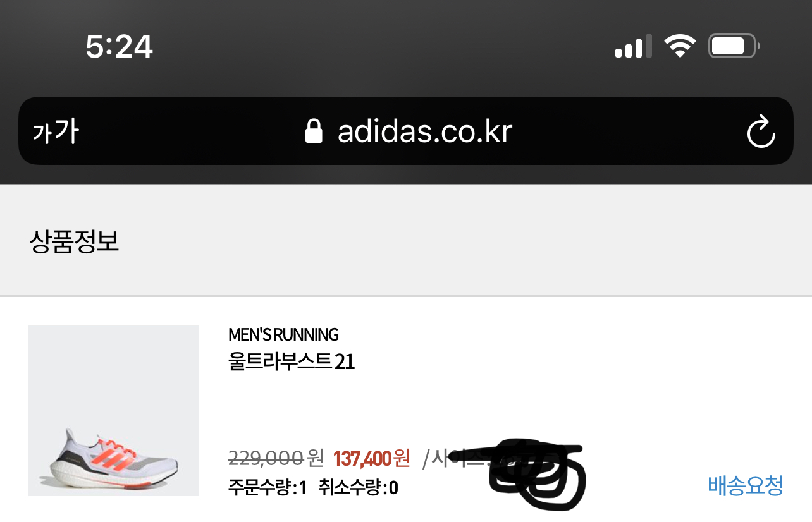
Task: Tap the 배송요청 link
Action: pyautogui.click(x=746, y=485)
